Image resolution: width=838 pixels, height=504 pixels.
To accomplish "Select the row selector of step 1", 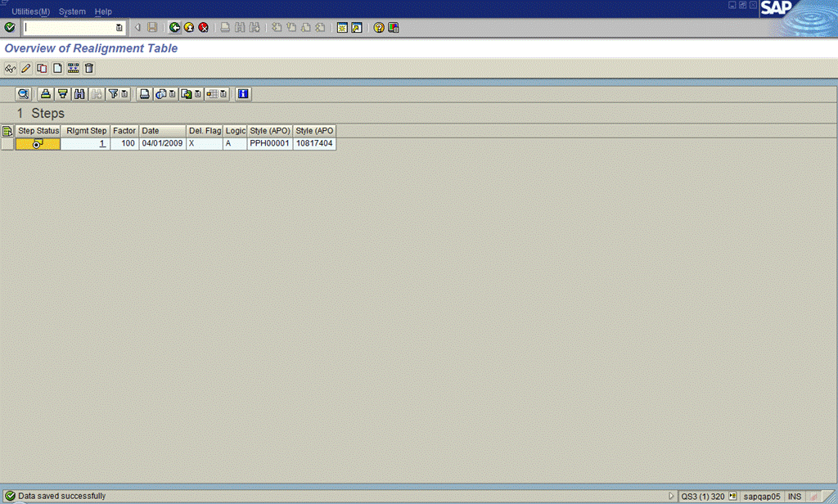I will point(7,144).
